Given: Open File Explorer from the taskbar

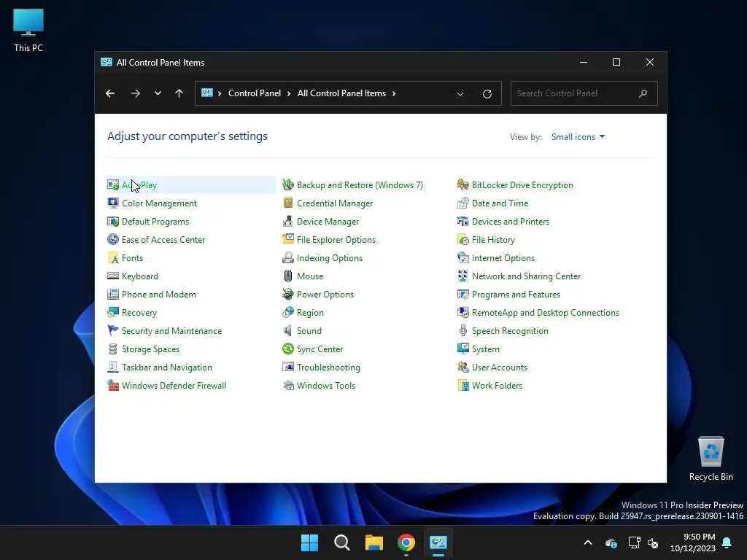Looking at the screenshot, I should click(374, 542).
